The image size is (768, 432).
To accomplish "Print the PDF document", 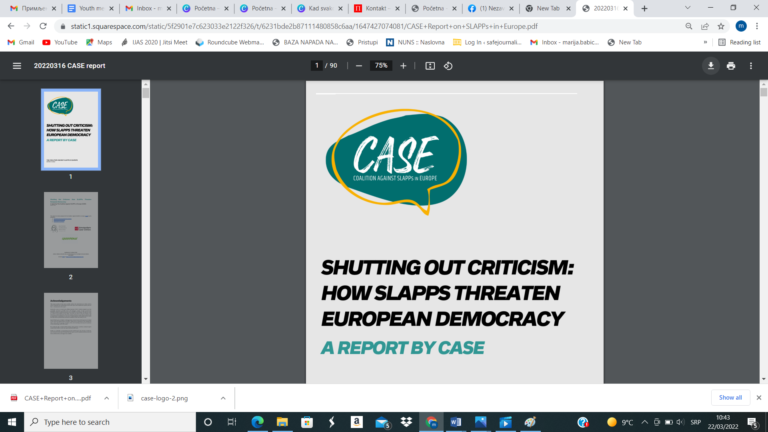I will click(x=731, y=66).
